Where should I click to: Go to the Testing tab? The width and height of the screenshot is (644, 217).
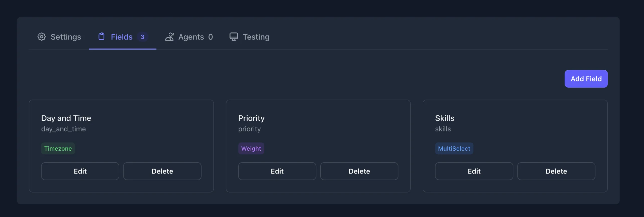click(256, 37)
